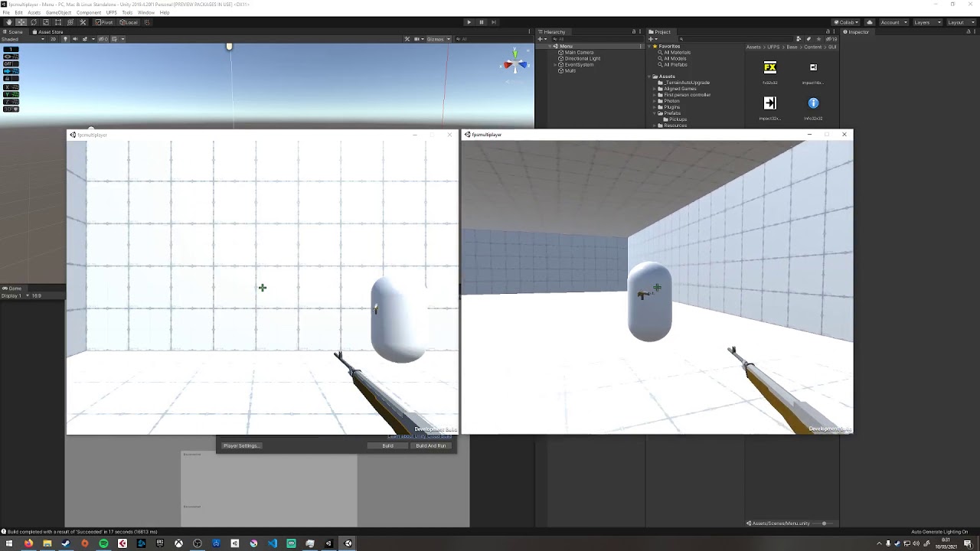This screenshot has width=980, height=551.
Task: Open the GameObject menu
Action: tap(58, 13)
